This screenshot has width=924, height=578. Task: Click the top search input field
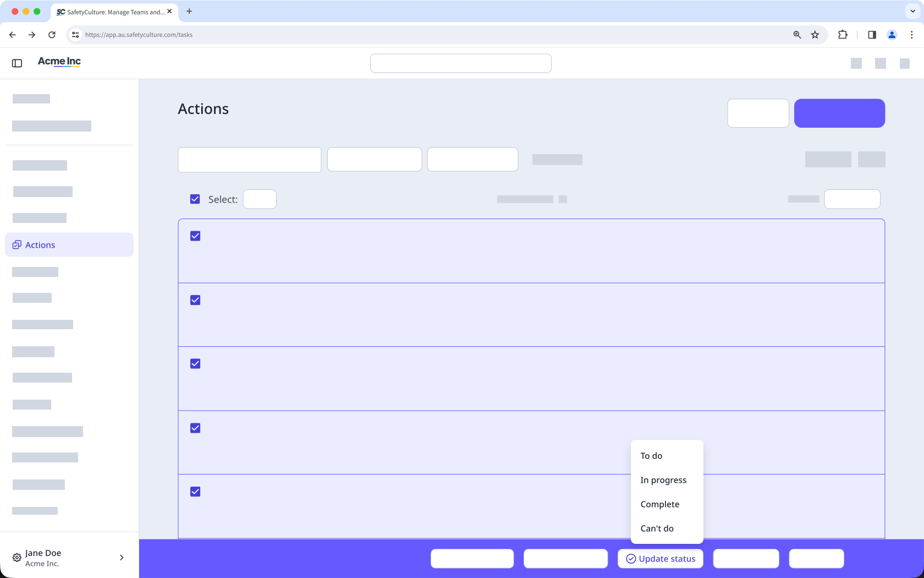(x=461, y=63)
